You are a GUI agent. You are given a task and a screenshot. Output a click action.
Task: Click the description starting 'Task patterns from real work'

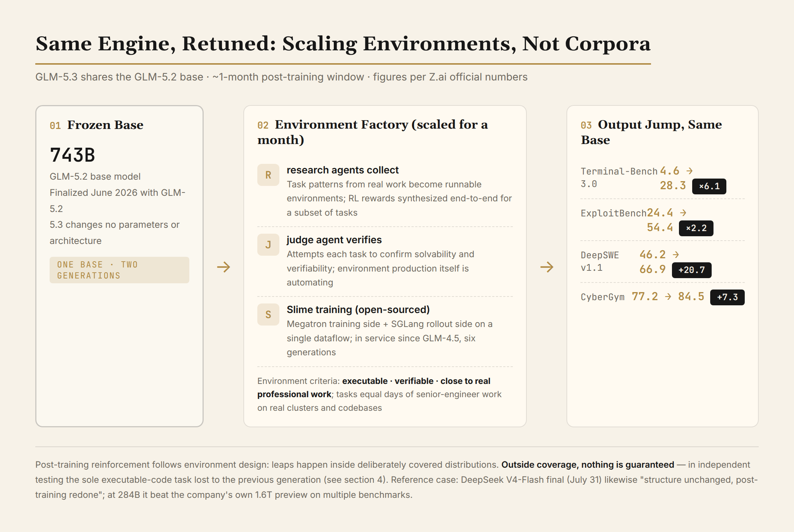[x=399, y=198]
